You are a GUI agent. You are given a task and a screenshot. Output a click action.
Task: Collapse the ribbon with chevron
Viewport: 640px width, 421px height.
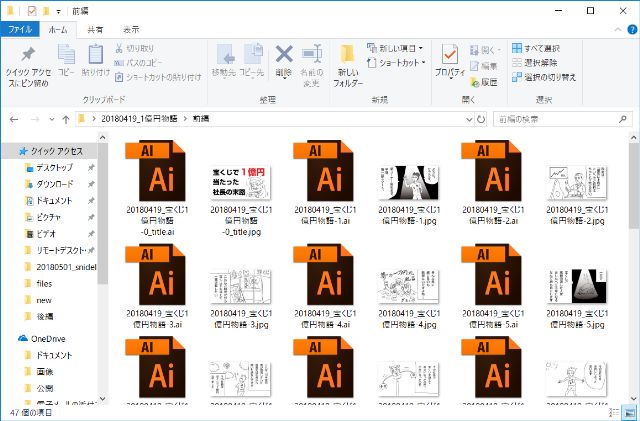click(x=618, y=29)
